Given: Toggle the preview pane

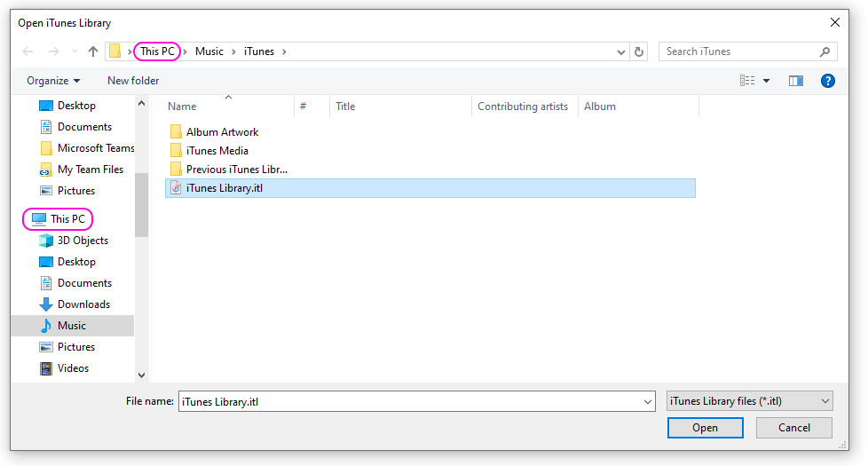Looking at the screenshot, I should pos(796,81).
